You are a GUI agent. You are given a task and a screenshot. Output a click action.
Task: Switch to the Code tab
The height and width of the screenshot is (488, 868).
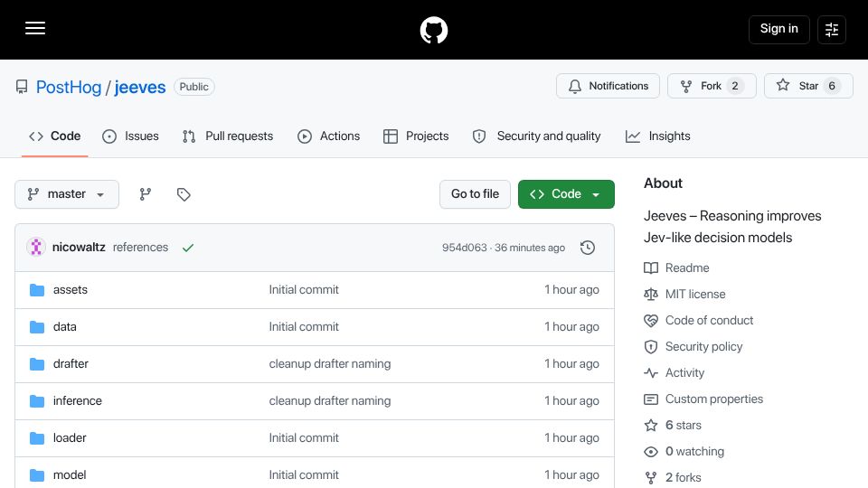point(55,136)
